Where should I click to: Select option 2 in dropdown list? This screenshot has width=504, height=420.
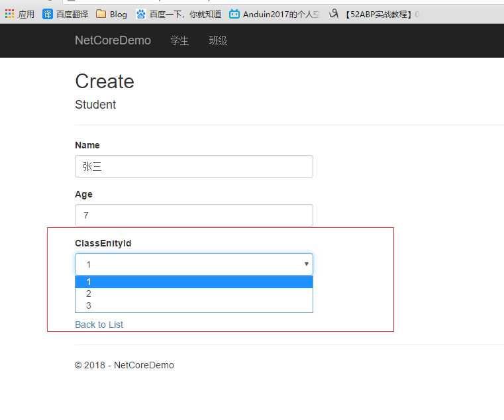(x=194, y=293)
